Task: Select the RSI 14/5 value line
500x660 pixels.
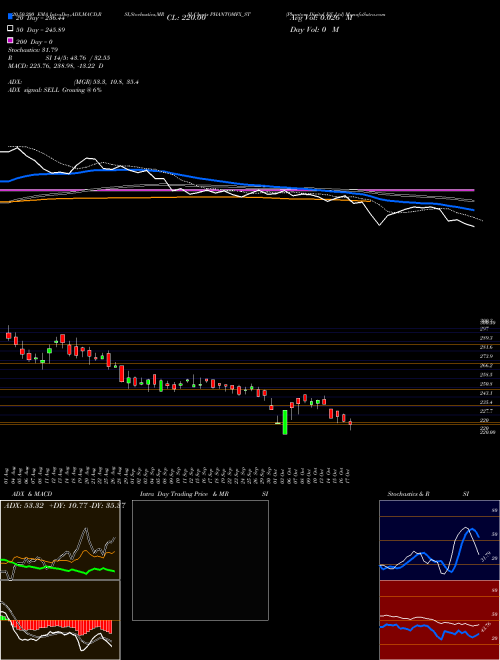Action: [59, 58]
